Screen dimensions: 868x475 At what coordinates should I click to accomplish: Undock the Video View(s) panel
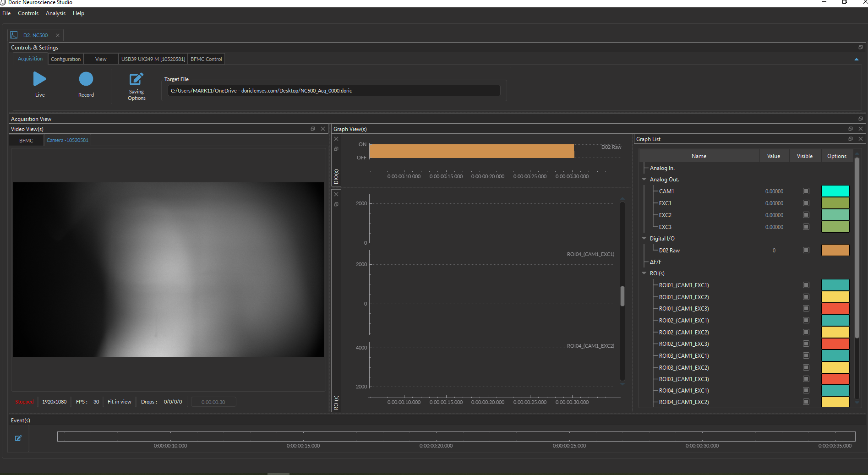[x=313, y=129]
